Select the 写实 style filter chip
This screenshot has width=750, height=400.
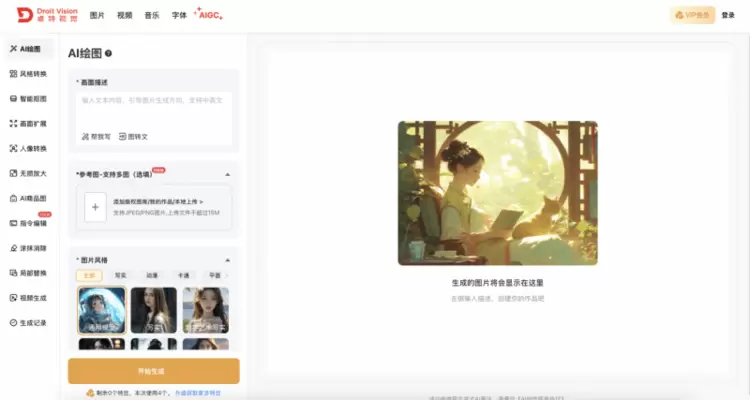pos(120,274)
